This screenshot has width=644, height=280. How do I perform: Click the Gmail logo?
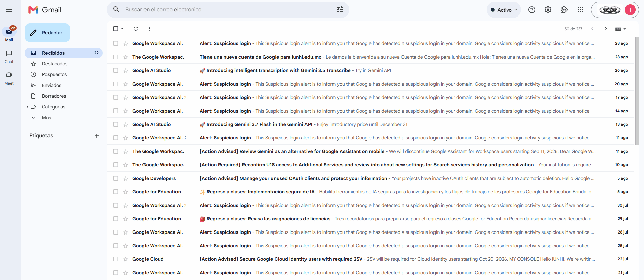click(x=44, y=10)
